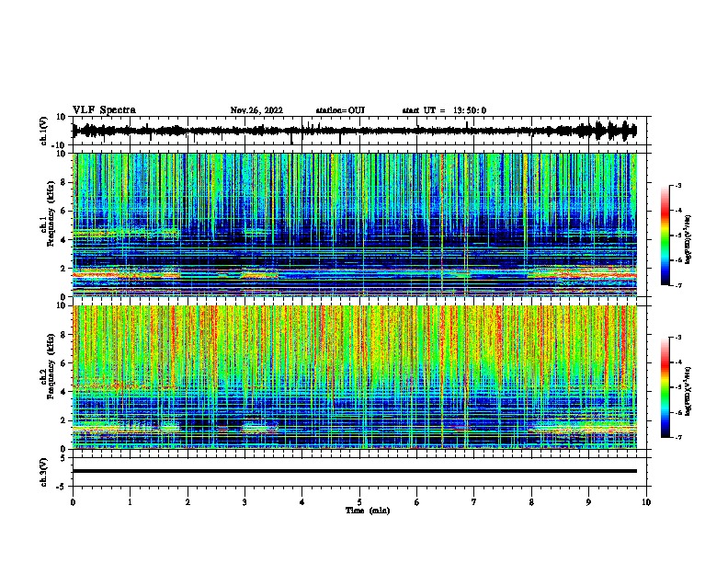
Task: Click inside the ch.1 spectrogram panel
Action: [355, 224]
